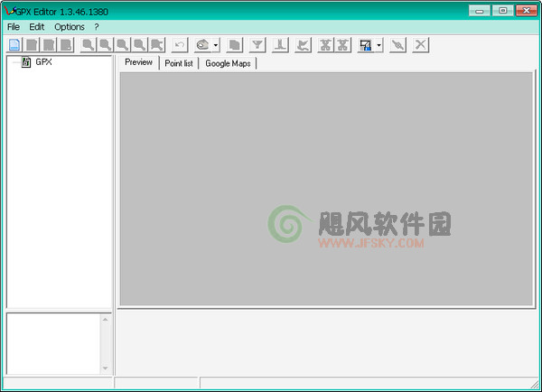
Task: Minimize the GPX Editor window
Action: pos(479,11)
